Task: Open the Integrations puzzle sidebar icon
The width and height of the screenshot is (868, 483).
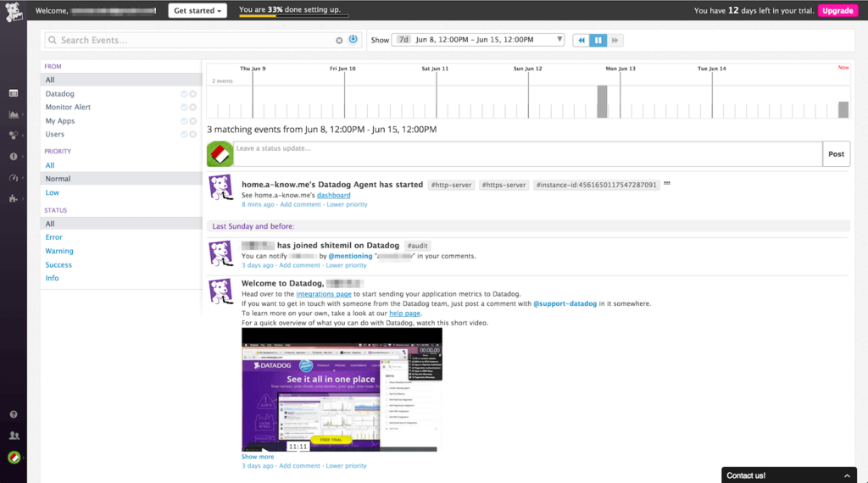Action: coord(14,198)
